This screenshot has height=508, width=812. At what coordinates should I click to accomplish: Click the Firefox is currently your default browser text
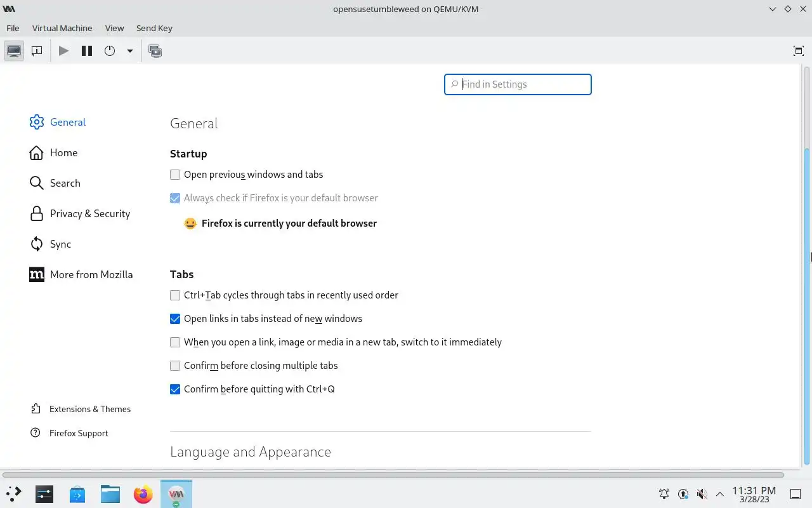(289, 224)
